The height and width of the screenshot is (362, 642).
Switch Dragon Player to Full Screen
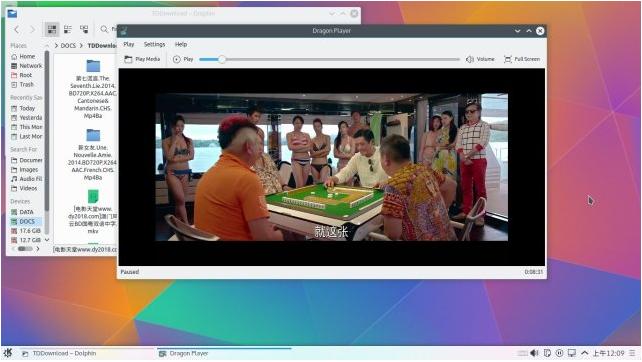pyautogui.click(x=522, y=59)
